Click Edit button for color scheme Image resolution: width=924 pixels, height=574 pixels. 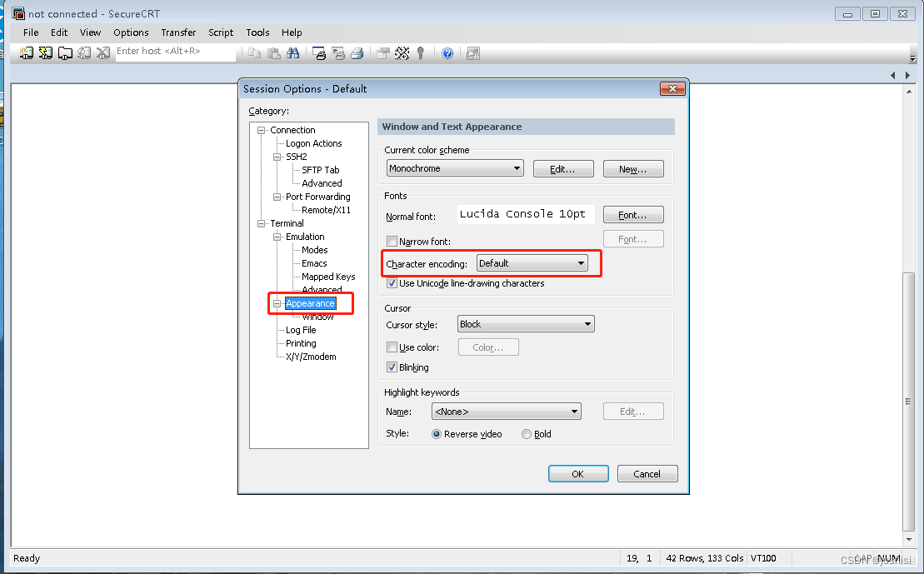(563, 169)
